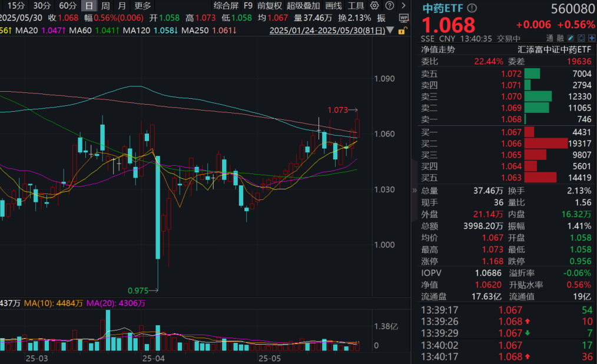
Task: Toggle 综合屏 composite screen view
Action: point(226,5)
